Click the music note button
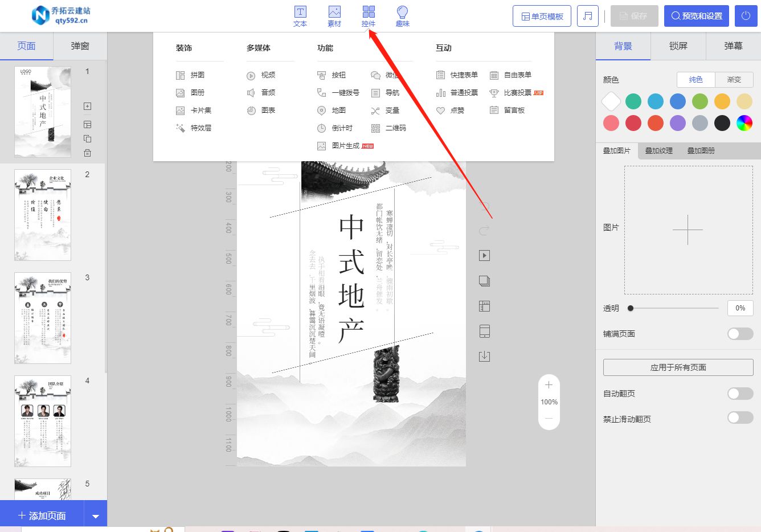This screenshot has width=761, height=532. click(588, 16)
